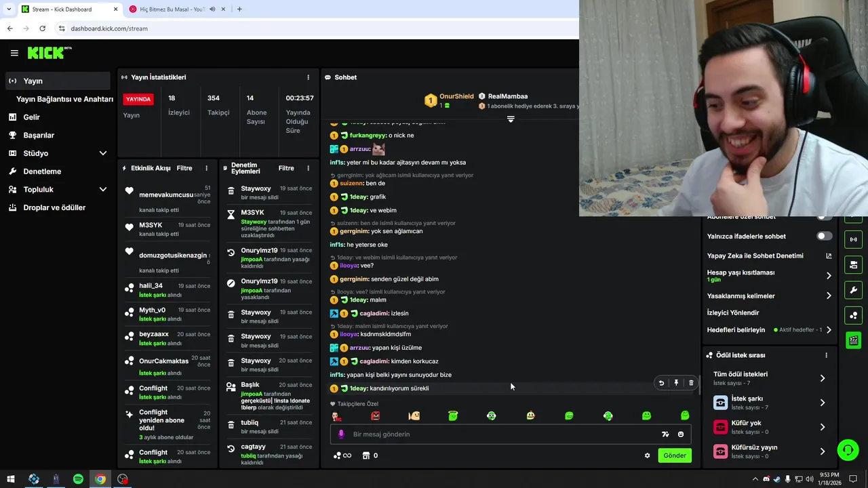Expand İstek şarkı reward requests
This screenshot has height=488, width=868.
(823, 403)
